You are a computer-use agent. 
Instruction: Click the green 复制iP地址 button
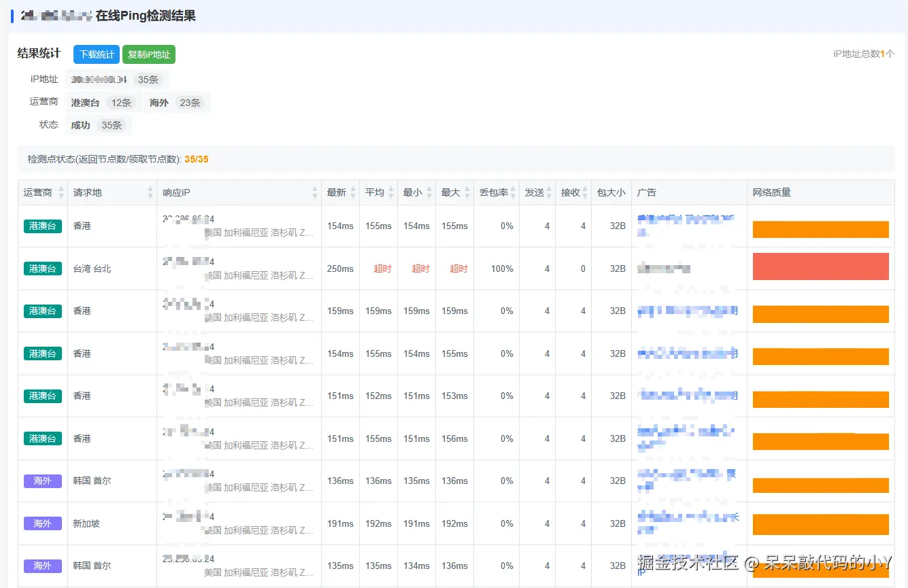tap(149, 54)
